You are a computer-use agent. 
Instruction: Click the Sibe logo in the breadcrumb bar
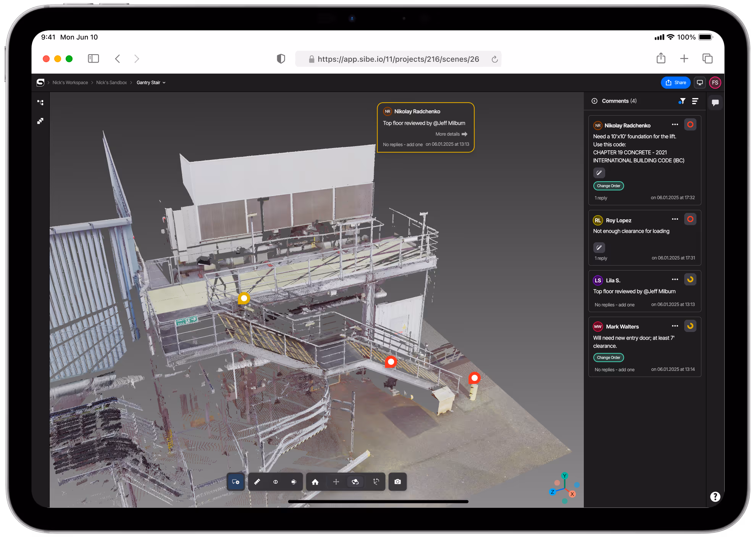pyautogui.click(x=40, y=82)
